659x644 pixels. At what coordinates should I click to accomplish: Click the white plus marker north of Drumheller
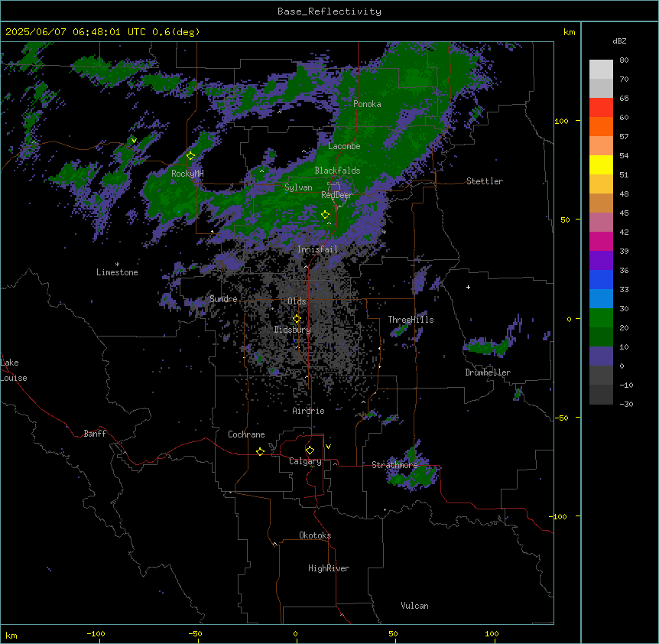468,287
